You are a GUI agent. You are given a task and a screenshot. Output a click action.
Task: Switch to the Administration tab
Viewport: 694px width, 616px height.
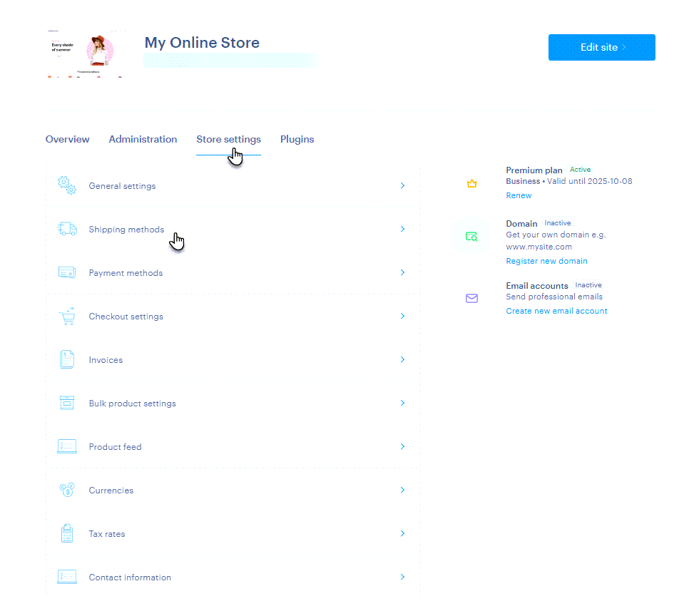click(x=143, y=139)
